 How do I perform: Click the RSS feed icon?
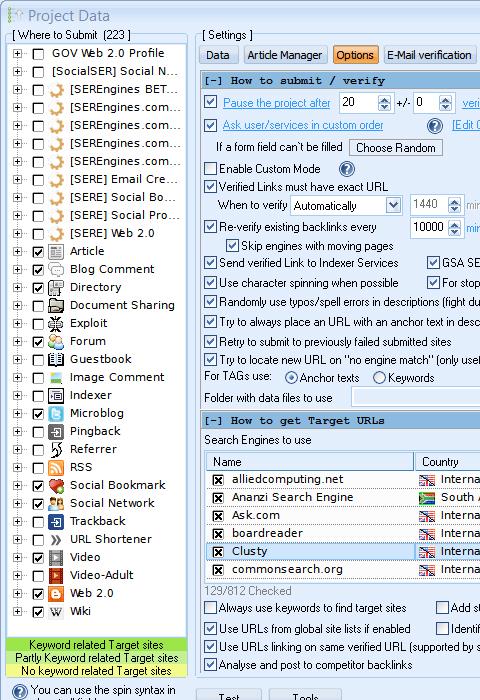tap(56, 468)
